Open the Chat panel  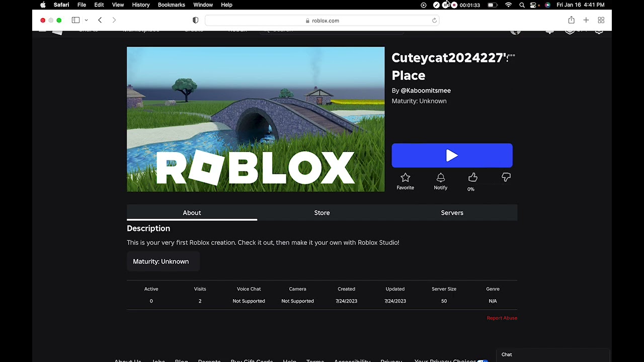(553, 354)
